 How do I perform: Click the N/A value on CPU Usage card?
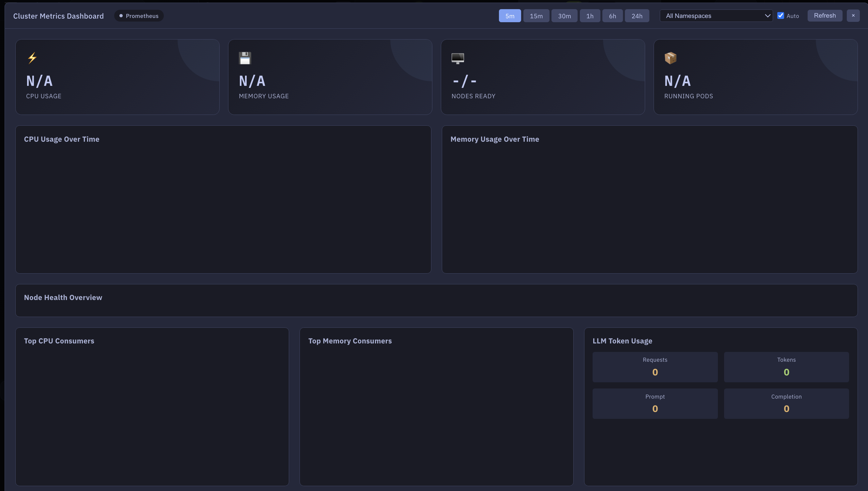[39, 81]
